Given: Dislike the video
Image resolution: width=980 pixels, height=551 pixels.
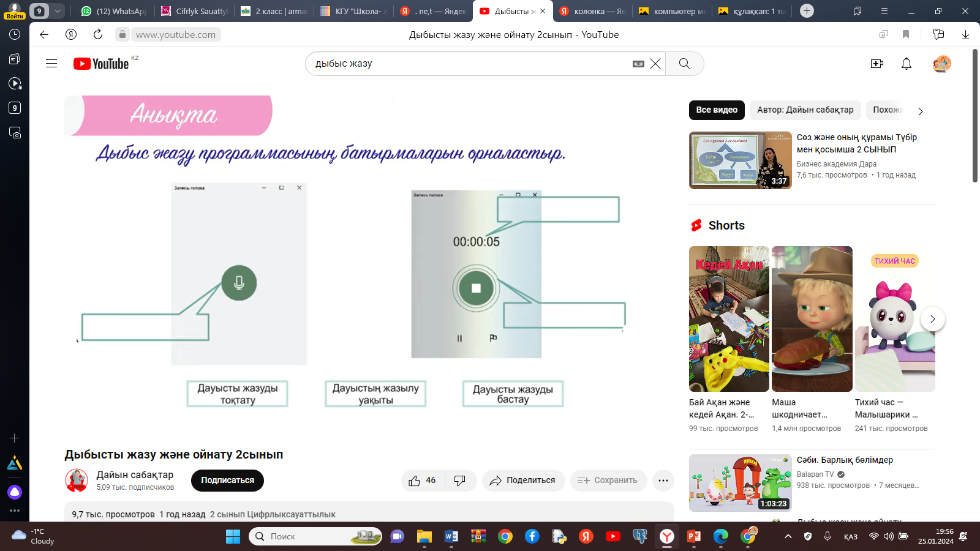Looking at the screenshot, I should (x=461, y=481).
